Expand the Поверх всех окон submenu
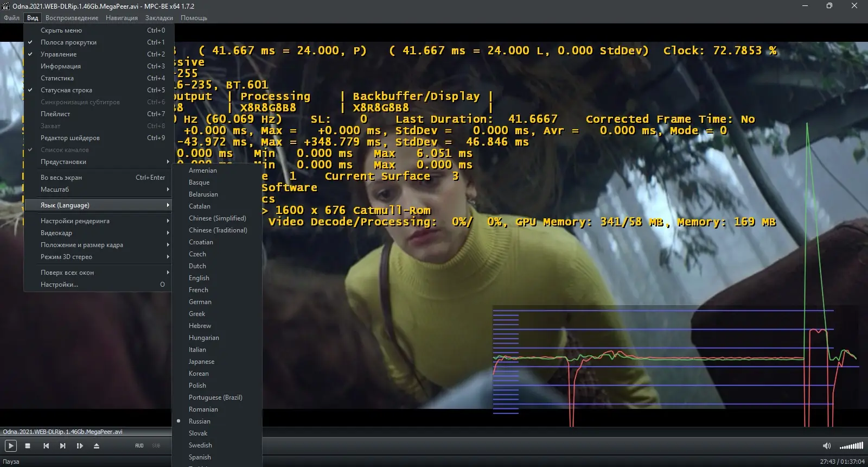This screenshot has width=868, height=467. click(x=98, y=273)
